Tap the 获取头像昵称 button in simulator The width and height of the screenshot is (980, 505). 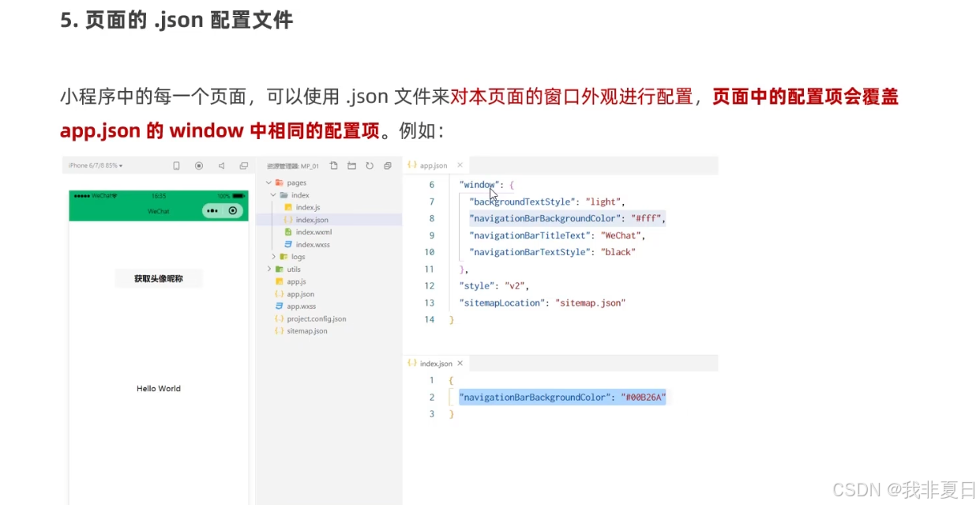[159, 278]
